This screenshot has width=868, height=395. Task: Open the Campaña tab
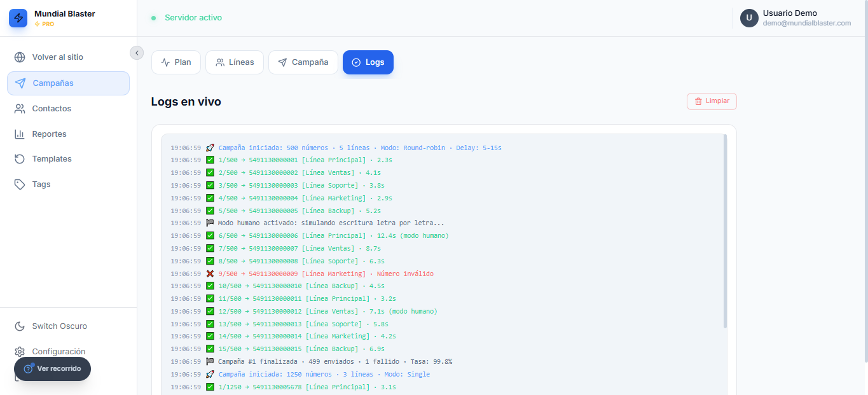(x=303, y=62)
